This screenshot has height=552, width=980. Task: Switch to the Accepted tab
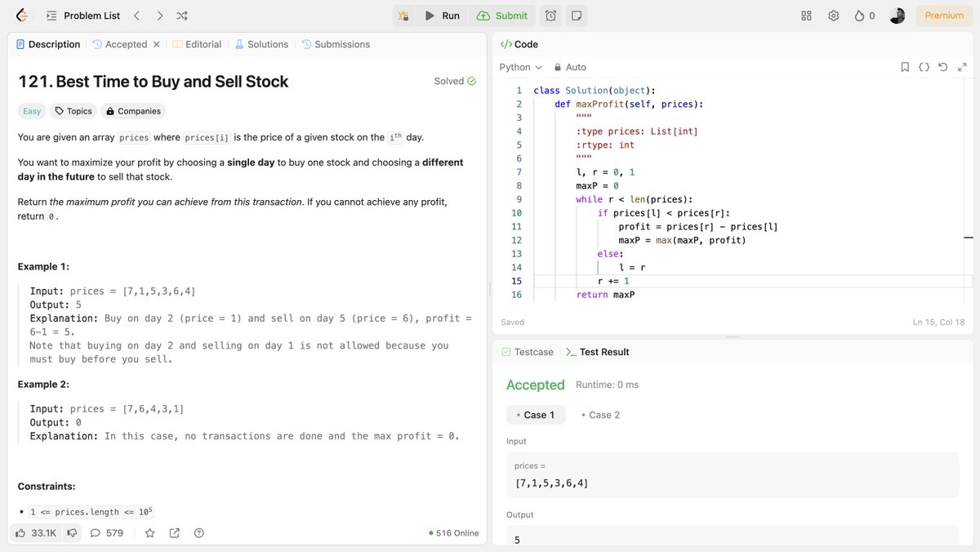click(x=120, y=44)
